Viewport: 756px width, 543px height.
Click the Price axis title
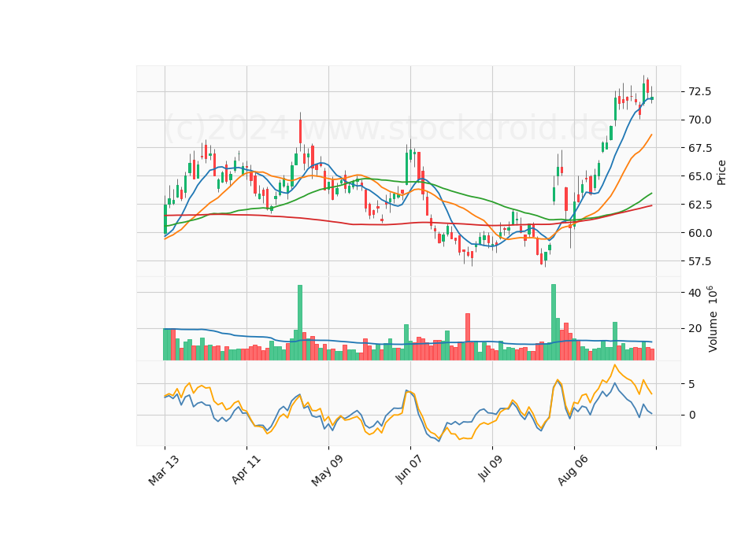pos(721,172)
